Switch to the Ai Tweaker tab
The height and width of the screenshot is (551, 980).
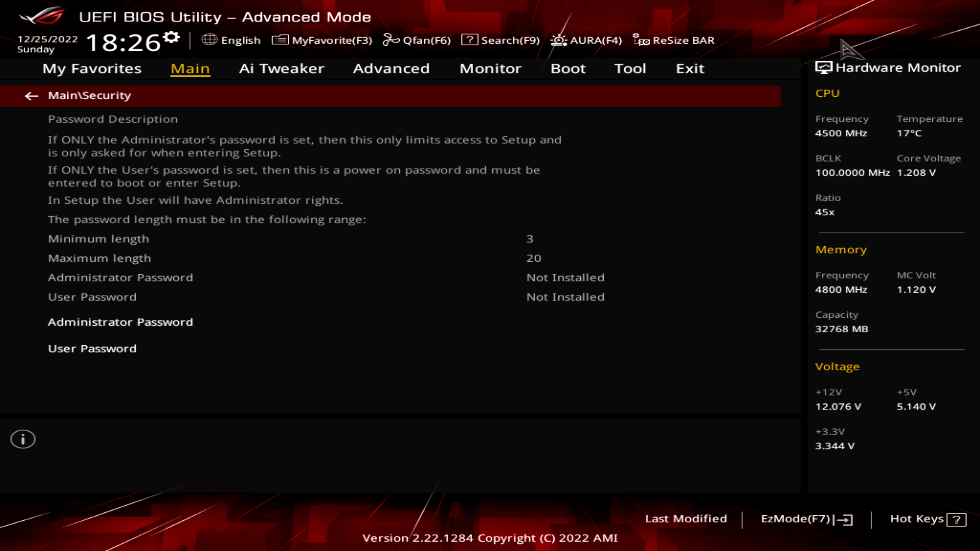(x=281, y=69)
